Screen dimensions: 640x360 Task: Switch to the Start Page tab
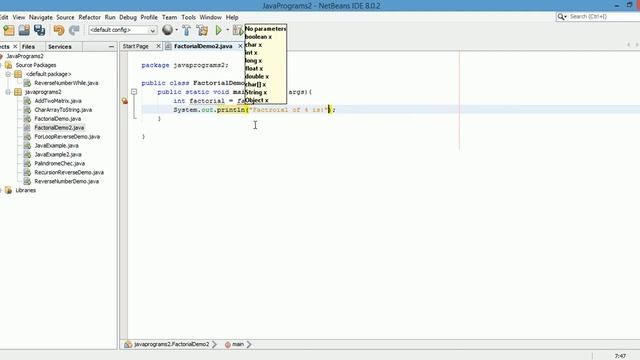[136, 47]
